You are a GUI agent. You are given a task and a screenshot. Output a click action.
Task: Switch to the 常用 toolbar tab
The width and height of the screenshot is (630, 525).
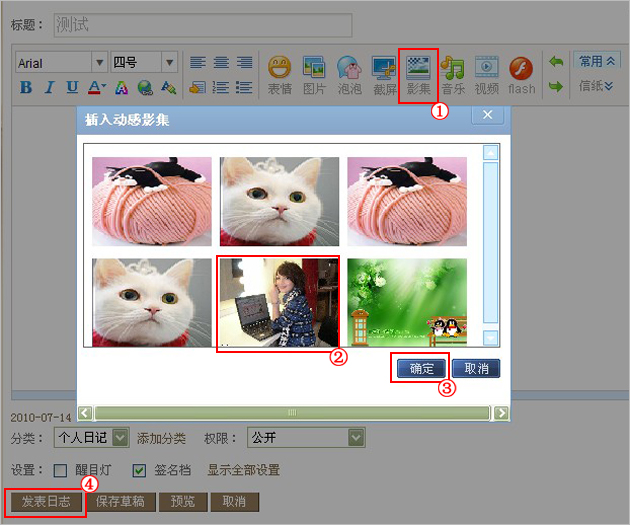point(597,61)
